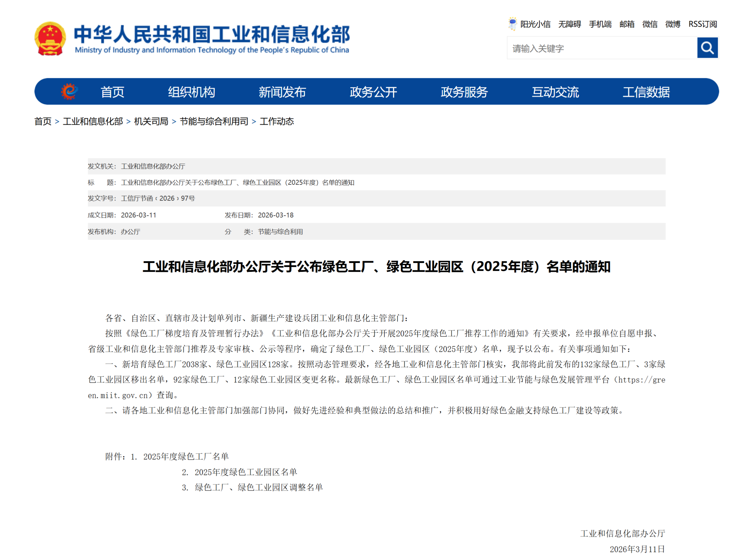
Task: Click 节能与综合利用司 breadcrumb link
Action: click(214, 121)
